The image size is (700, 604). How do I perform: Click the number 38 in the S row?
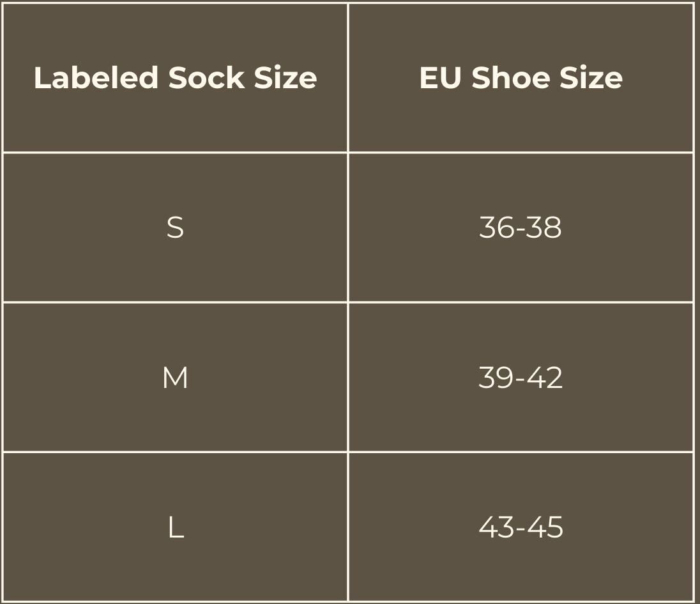tap(545, 228)
